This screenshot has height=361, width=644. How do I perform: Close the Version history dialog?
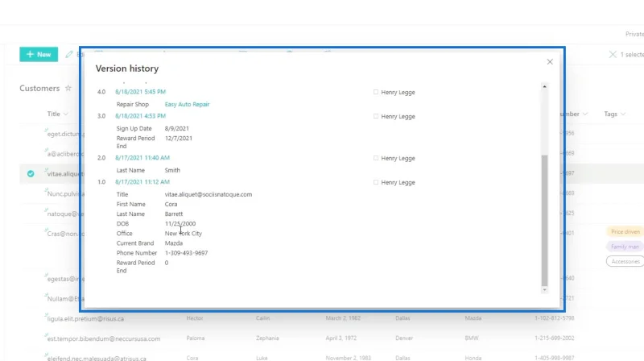click(550, 62)
